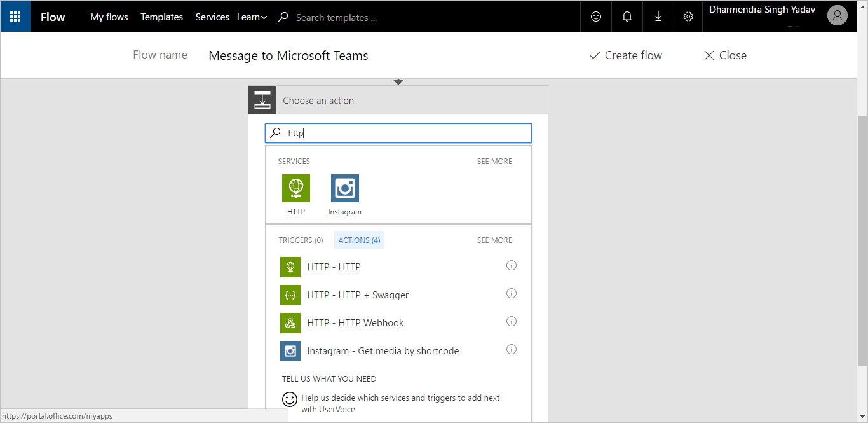Open the Services page
Image resolution: width=868 pixels, height=423 pixels.
click(212, 17)
